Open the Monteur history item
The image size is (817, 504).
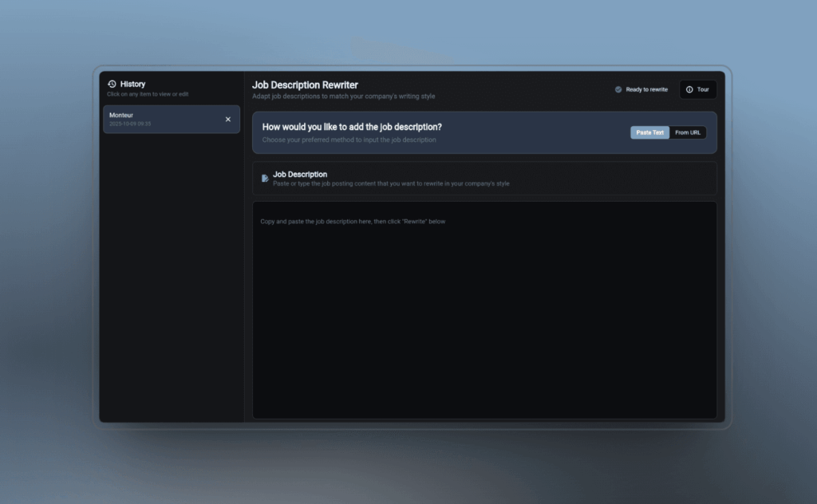click(x=160, y=120)
